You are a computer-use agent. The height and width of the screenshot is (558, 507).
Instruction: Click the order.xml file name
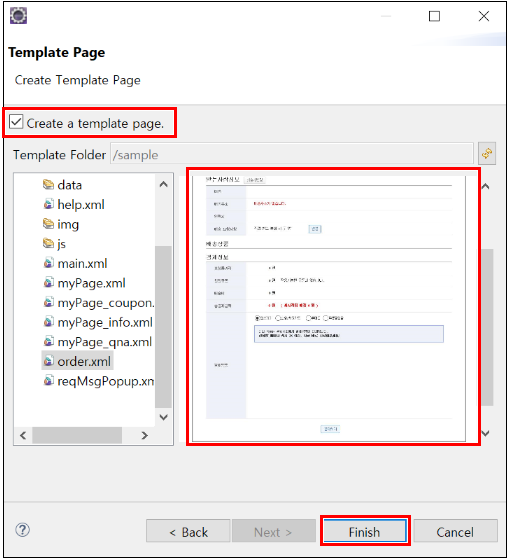point(84,361)
